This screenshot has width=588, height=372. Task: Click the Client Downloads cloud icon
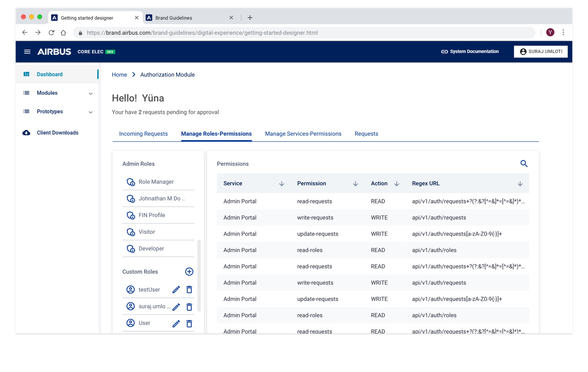coord(26,133)
